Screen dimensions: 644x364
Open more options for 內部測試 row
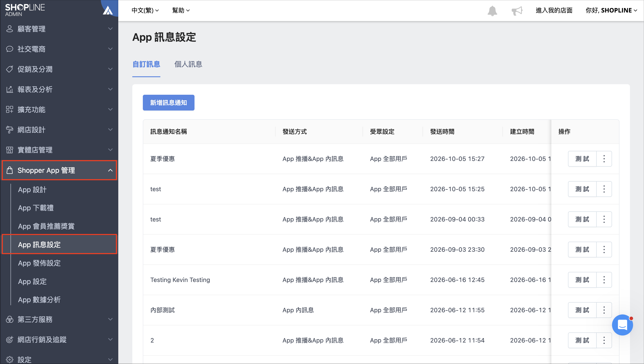604,310
